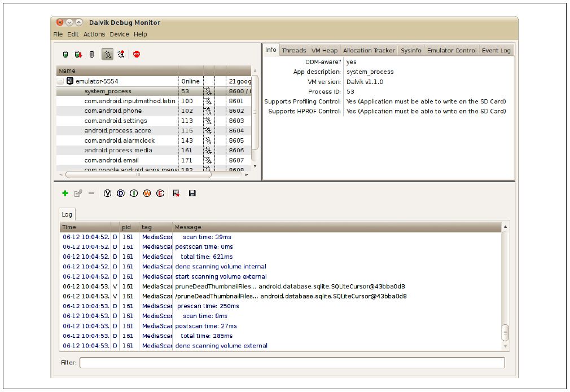The width and height of the screenshot is (570, 392).
Task: Click the Message column header in log
Action: coord(336,227)
